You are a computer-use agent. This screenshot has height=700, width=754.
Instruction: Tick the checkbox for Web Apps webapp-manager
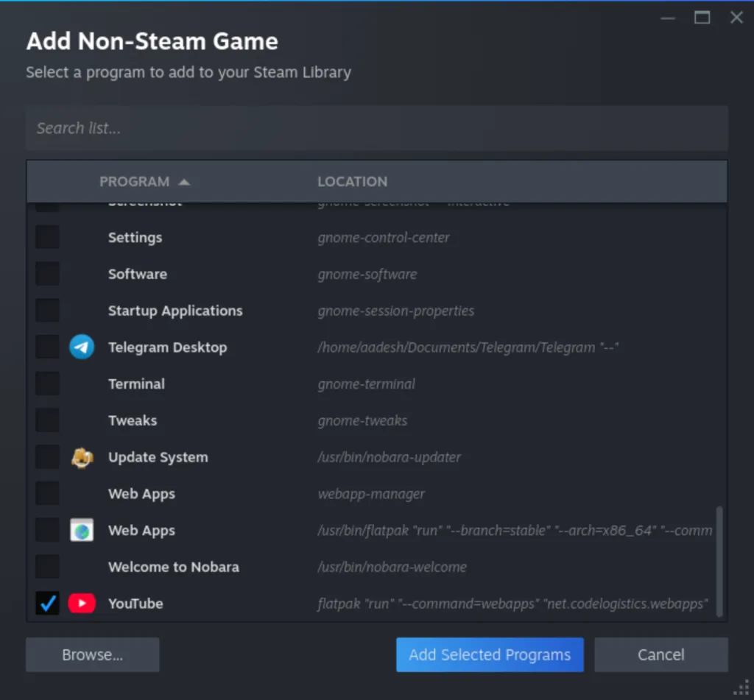pyautogui.click(x=48, y=494)
